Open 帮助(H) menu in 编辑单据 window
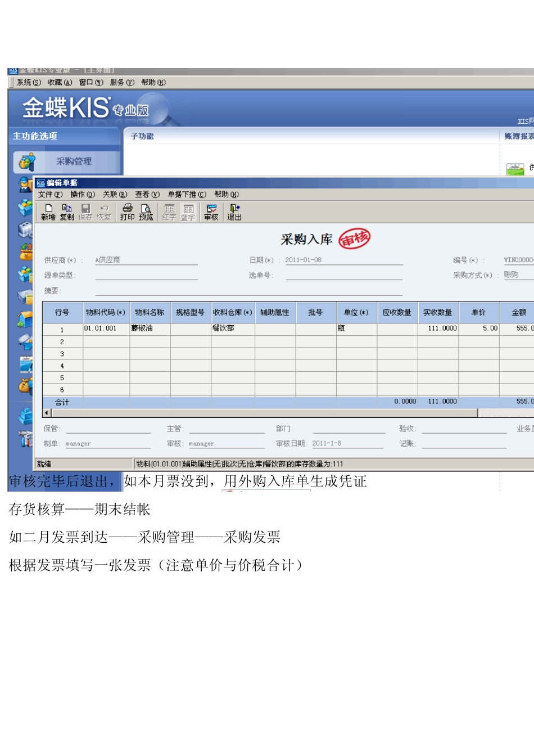This screenshot has height=756, width=534. tap(227, 195)
